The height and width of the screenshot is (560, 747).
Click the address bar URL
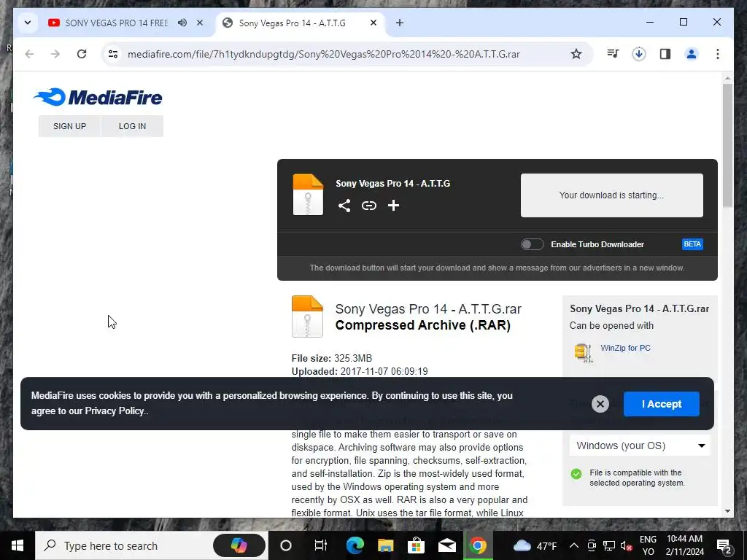323,54
